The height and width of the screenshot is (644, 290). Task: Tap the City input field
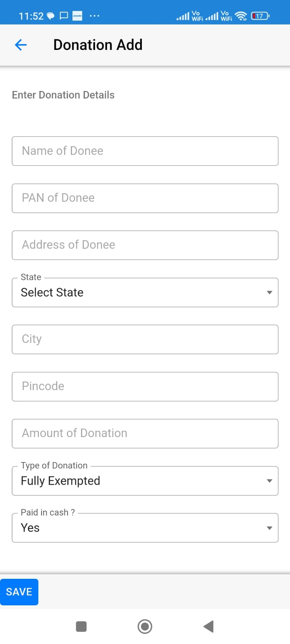point(145,339)
